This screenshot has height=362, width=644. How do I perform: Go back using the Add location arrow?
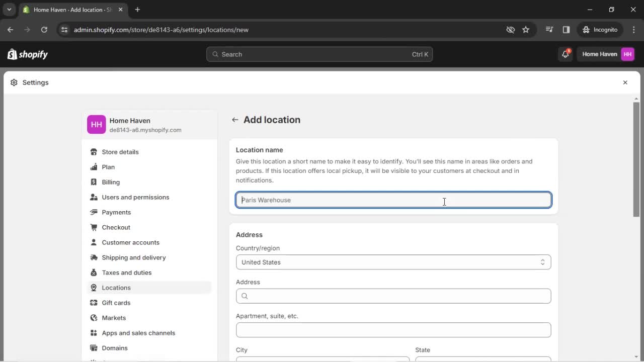pos(235,120)
